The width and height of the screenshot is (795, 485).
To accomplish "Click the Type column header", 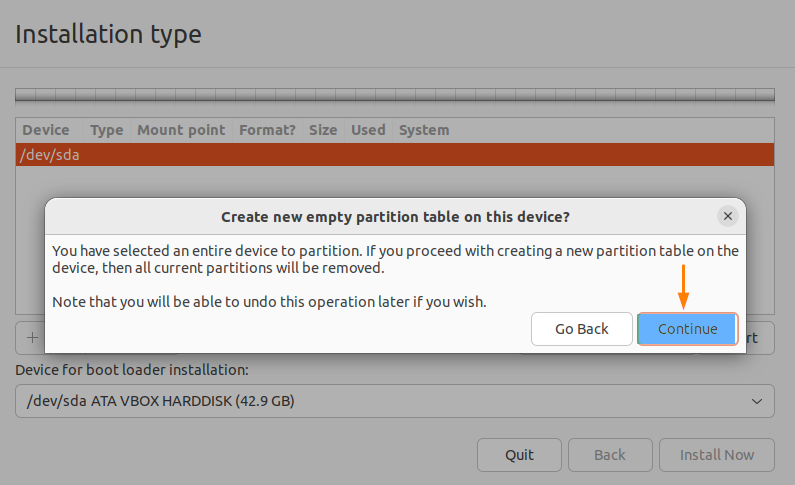I will (107, 130).
